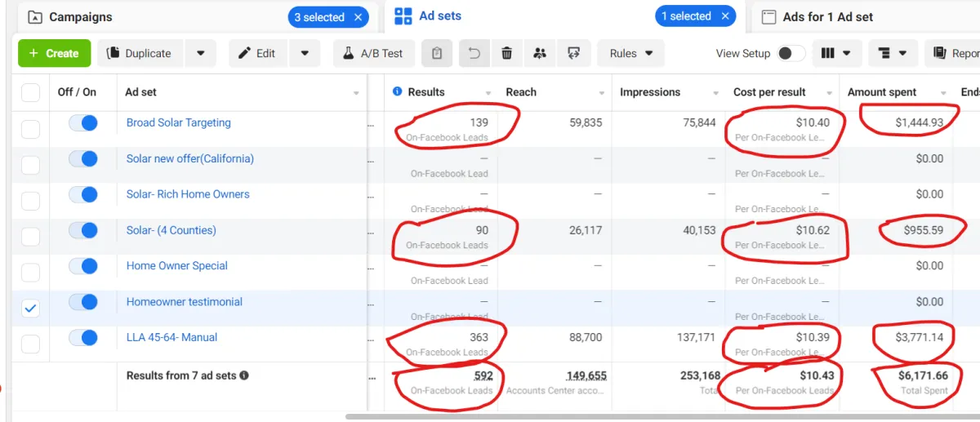Disable the LLA 45-64- Manual ad set
The width and height of the screenshot is (980, 422).
click(83, 338)
